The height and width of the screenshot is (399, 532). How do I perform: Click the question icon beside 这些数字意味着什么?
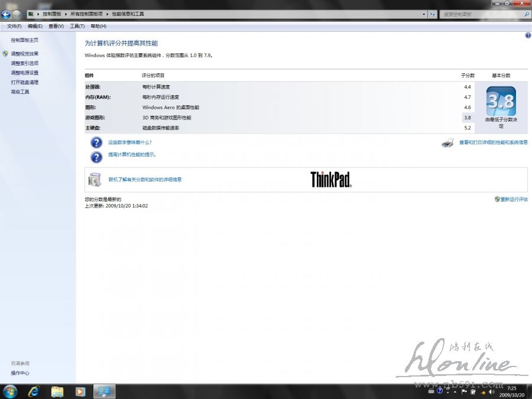[x=96, y=142]
